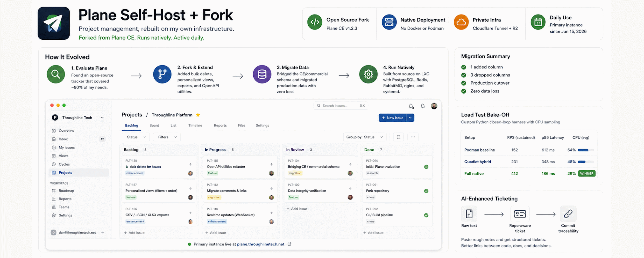Click the Open Source Fork code icon
644x258 pixels.
pyautogui.click(x=314, y=22)
